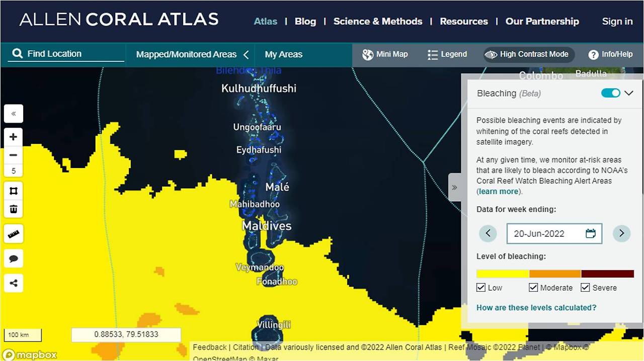Select the measure distance ruler tool
The image size is (644, 361).
14,233
